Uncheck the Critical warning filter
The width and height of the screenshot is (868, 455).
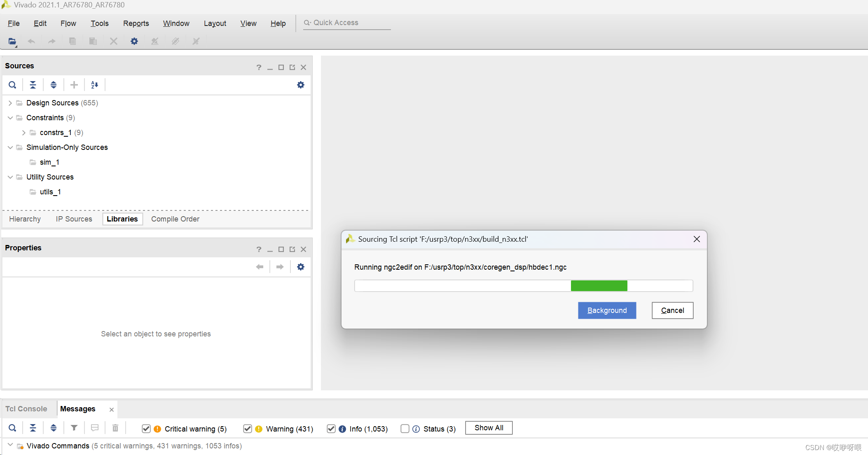pyautogui.click(x=146, y=429)
